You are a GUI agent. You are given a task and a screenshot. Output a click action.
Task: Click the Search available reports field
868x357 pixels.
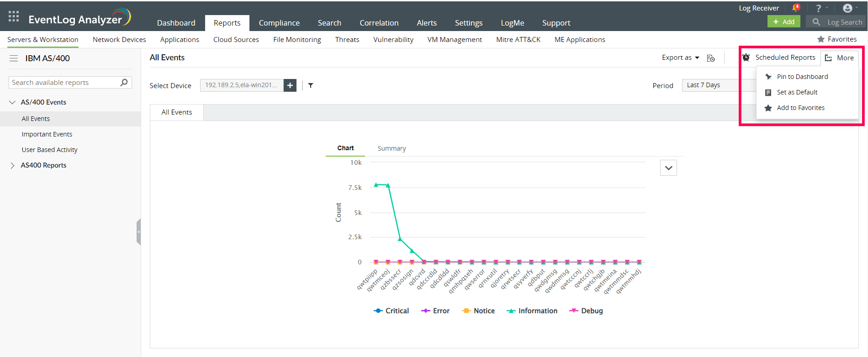tap(64, 83)
